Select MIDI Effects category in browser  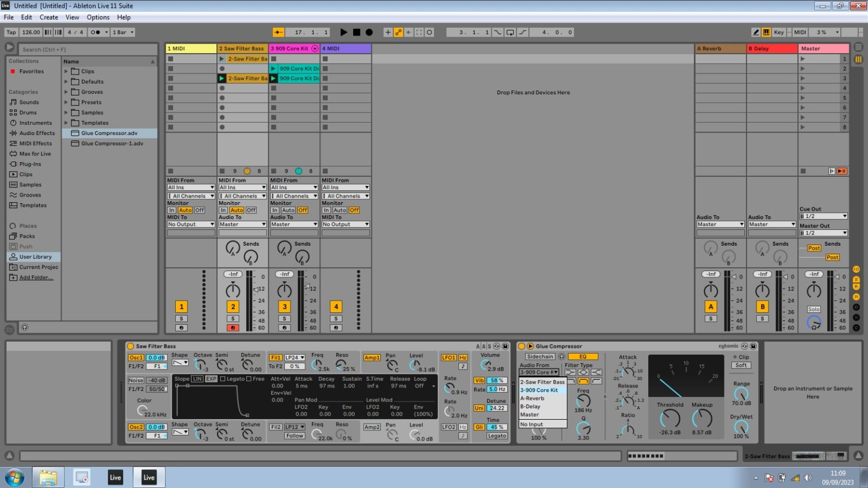click(35, 143)
